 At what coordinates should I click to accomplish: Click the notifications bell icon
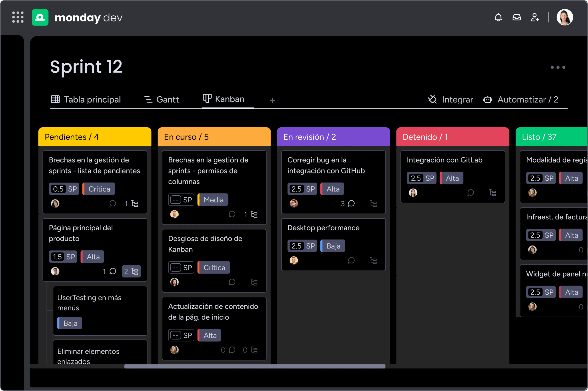[x=498, y=17]
